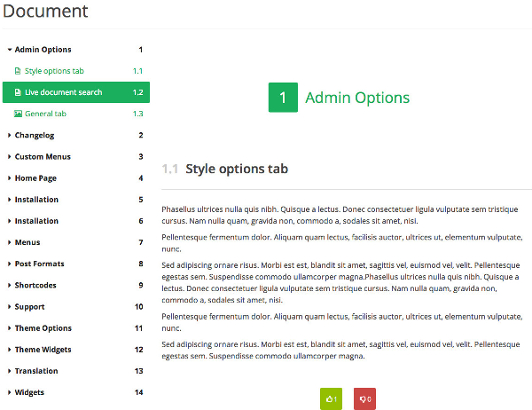
Task: Click the Document page title
Action: click(x=45, y=11)
